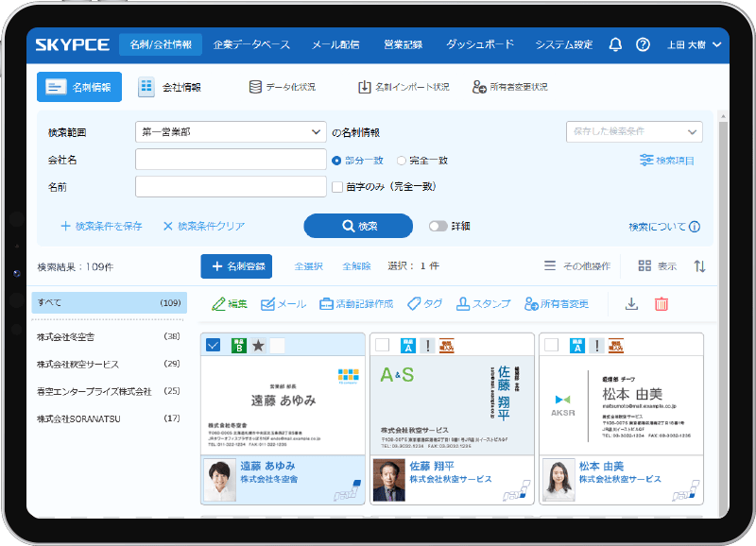Expand 上田 大樹 user menu
The image size is (756, 546).
click(x=695, y=44)
